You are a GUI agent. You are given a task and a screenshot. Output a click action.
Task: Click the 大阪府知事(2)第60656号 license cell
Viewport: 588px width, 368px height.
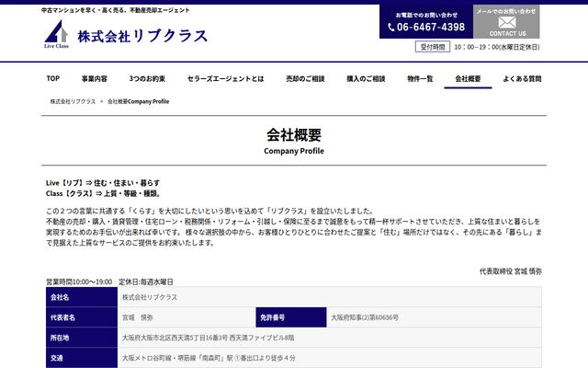(x=434, y=317)
